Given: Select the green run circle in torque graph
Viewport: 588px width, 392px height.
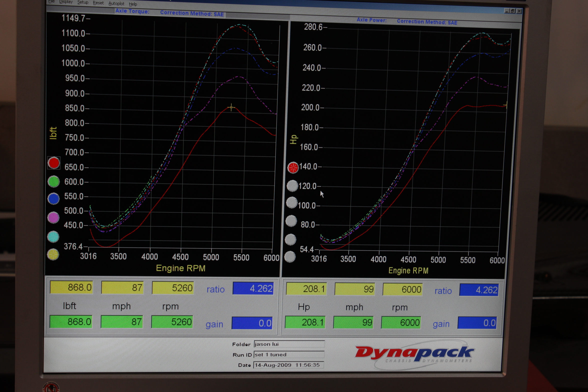Looking at the screenshot, I should coord(53,181).
